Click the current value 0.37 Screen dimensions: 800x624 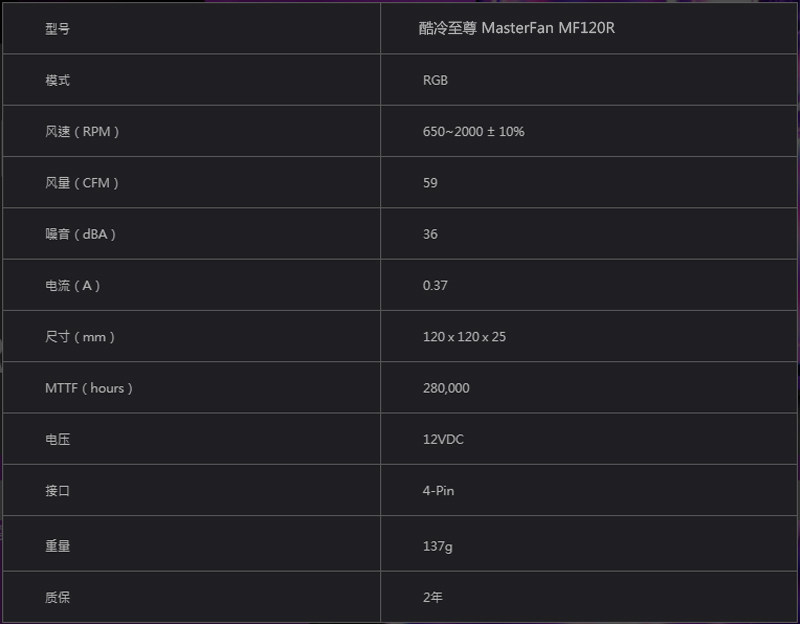(x=435, y=286)
